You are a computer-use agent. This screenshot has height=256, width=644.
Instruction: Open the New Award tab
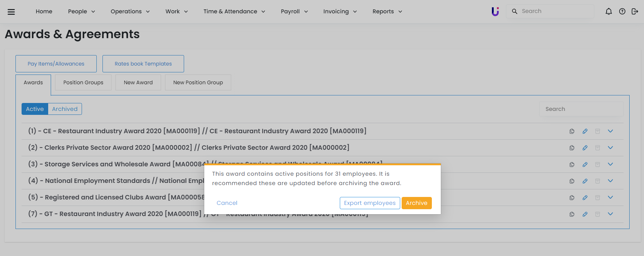point(138,82)
